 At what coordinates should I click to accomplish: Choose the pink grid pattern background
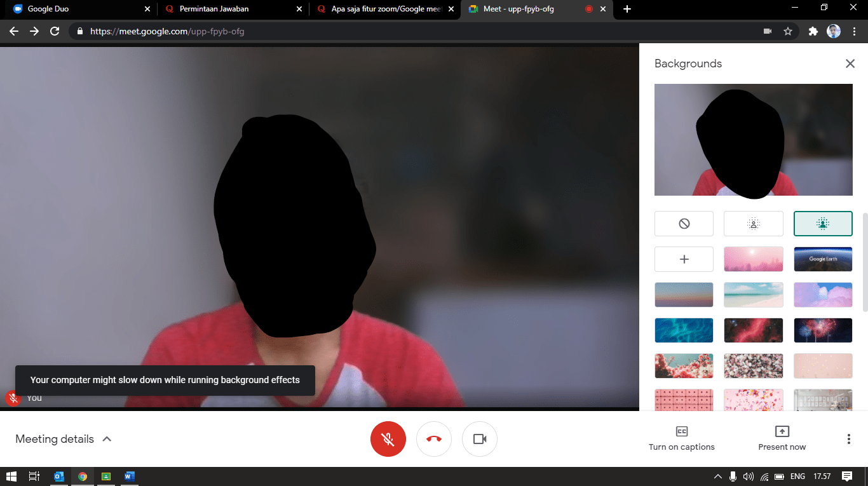pos(684,400)
